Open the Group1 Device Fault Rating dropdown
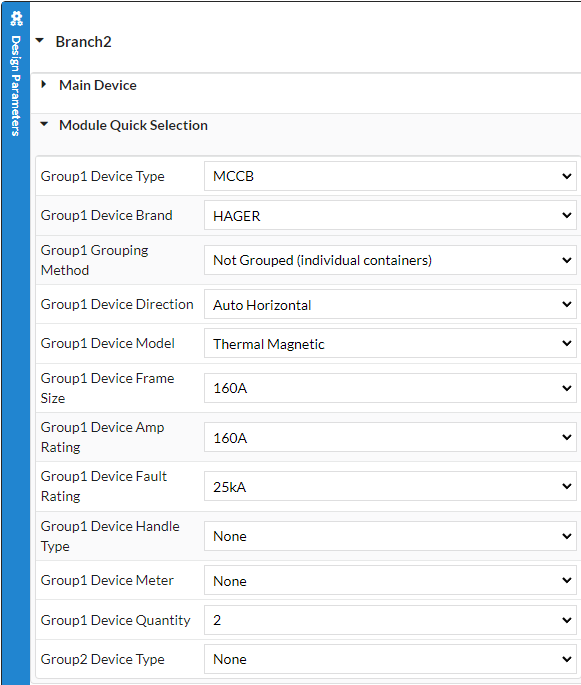The width and height of the screenshot is (581, 685). coord(390,486)
